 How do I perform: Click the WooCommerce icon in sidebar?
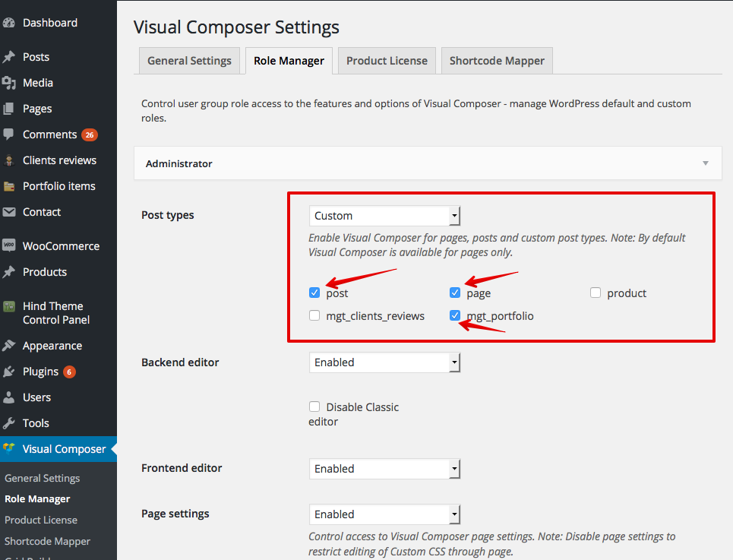pos(9,245)
